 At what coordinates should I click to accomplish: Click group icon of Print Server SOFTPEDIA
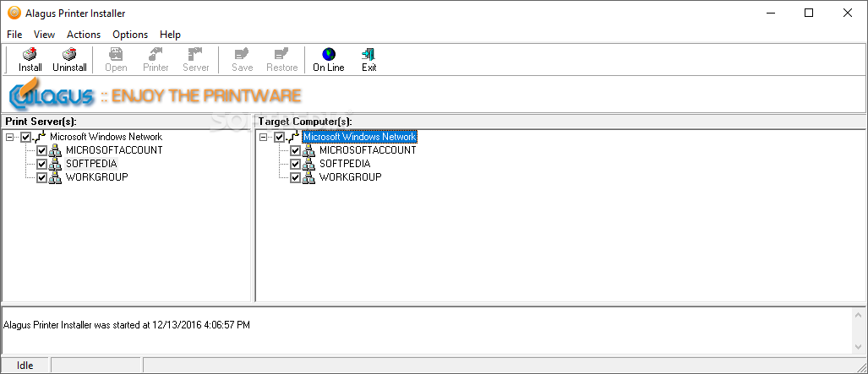click(x=55, y=164)
